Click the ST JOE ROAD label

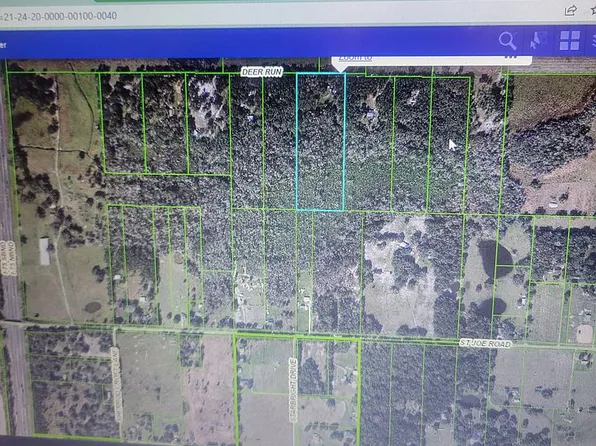tap(485, 343)
